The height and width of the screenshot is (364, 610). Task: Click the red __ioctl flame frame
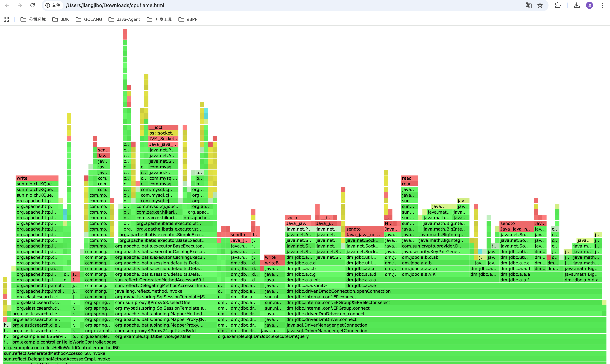(x=163, y=127)
